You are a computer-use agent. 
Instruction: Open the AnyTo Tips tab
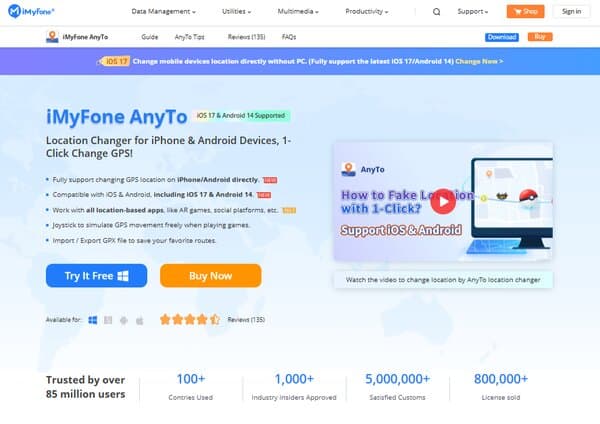(x=189, y=37)
